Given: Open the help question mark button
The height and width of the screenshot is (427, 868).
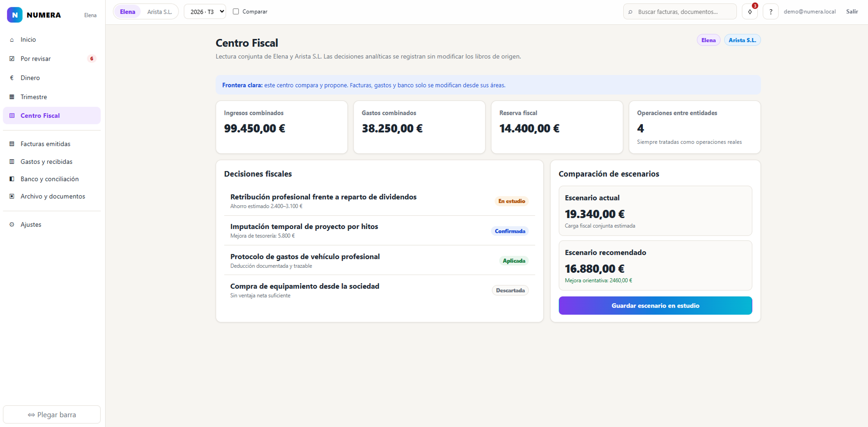Looking at the screenshot, I should point(770,12).
